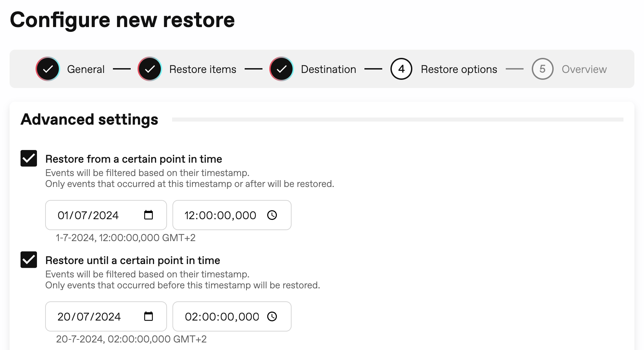Jump to the Overview step label
The height and width of the screenshot is (350, 644).
coord(584,69)
